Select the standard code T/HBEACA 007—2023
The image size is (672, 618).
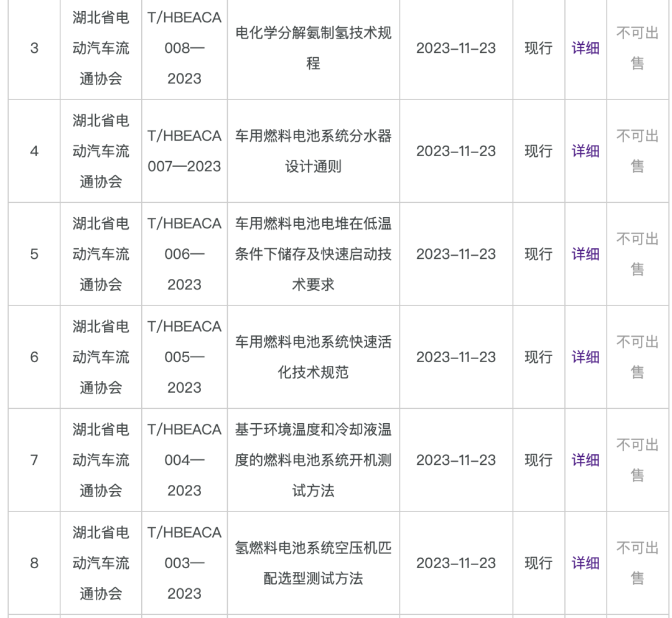click(x=184, y=151)
